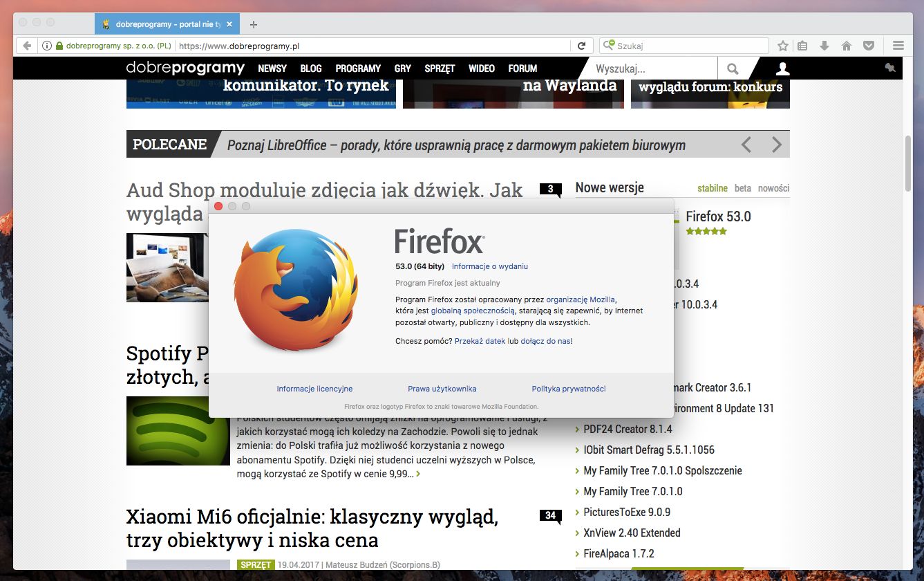Click Przekaż datek link

(480, 341)
